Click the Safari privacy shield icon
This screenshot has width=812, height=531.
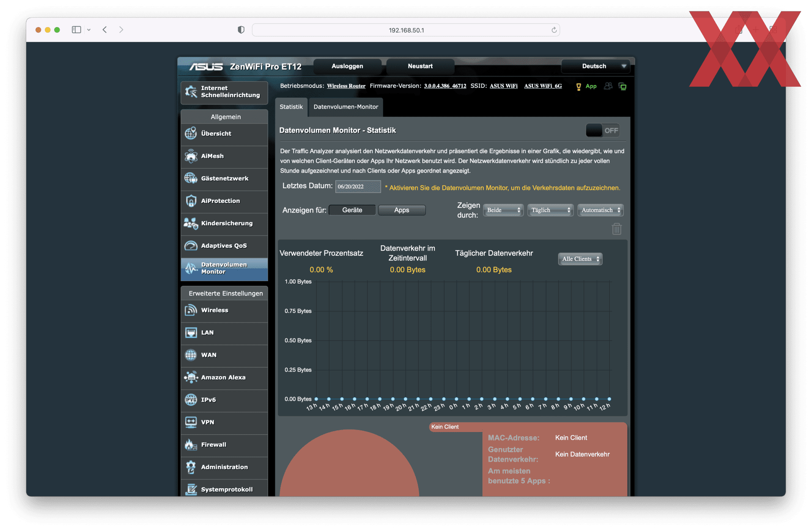[x=241, y=30]
